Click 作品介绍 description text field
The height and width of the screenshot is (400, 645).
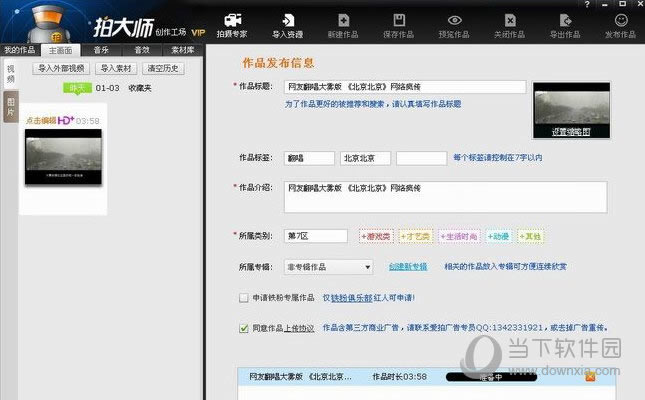(444, 197)
